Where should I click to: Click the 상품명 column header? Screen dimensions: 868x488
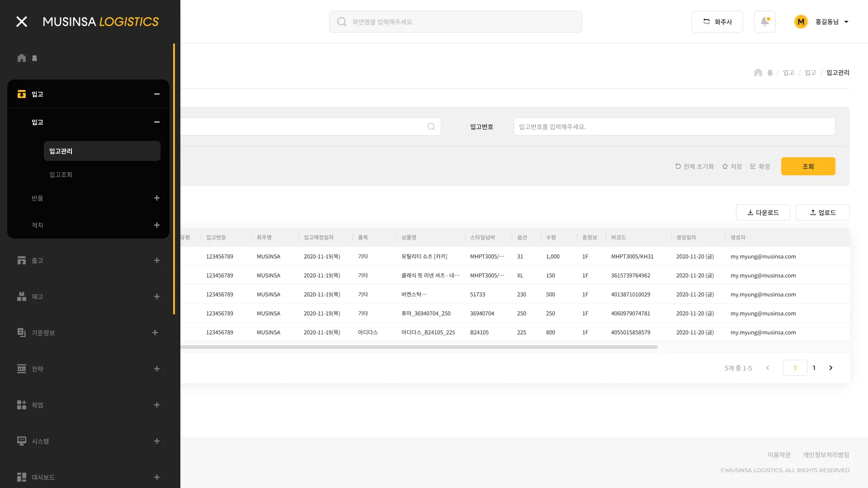click(x=409, y=237)
